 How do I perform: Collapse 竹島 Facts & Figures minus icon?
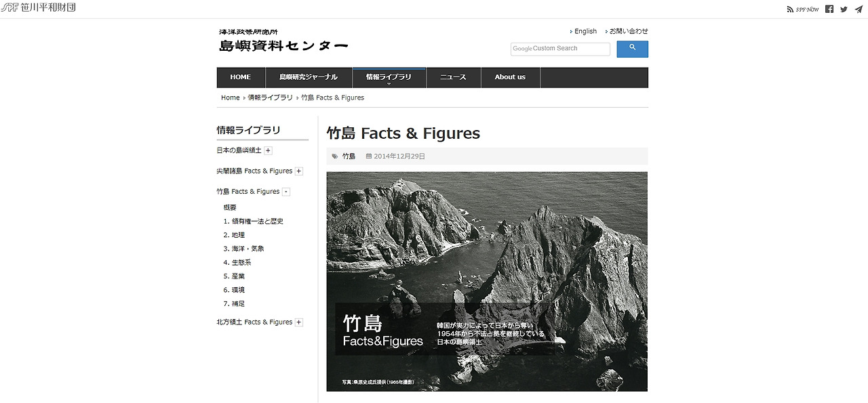286,192
